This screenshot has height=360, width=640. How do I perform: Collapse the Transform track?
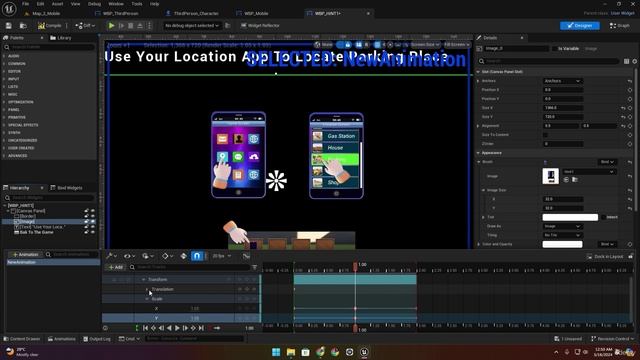tap(143, 280)
